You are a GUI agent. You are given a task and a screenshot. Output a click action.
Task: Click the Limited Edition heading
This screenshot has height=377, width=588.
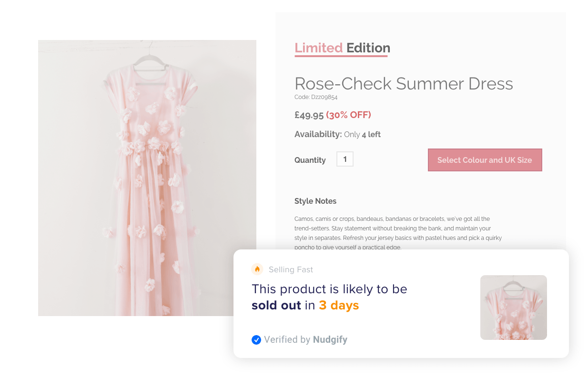[342, 48]
